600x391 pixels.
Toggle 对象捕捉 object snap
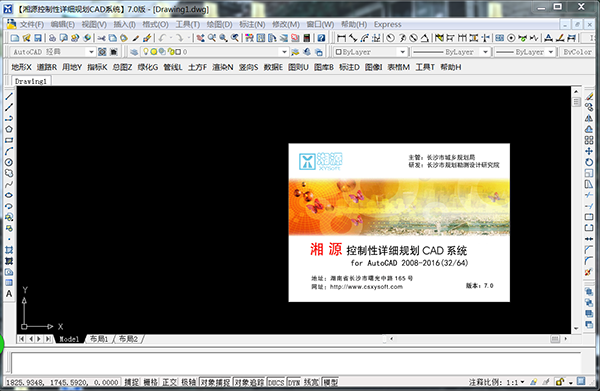[x=215, y=382]
